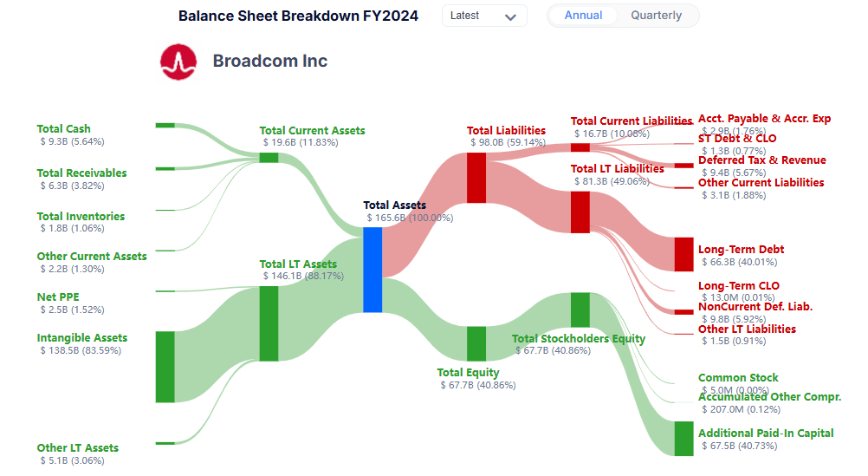Click the Total Stockholders Equity label
Viewport: 868px width, 476px height.
tap(579, 338)
